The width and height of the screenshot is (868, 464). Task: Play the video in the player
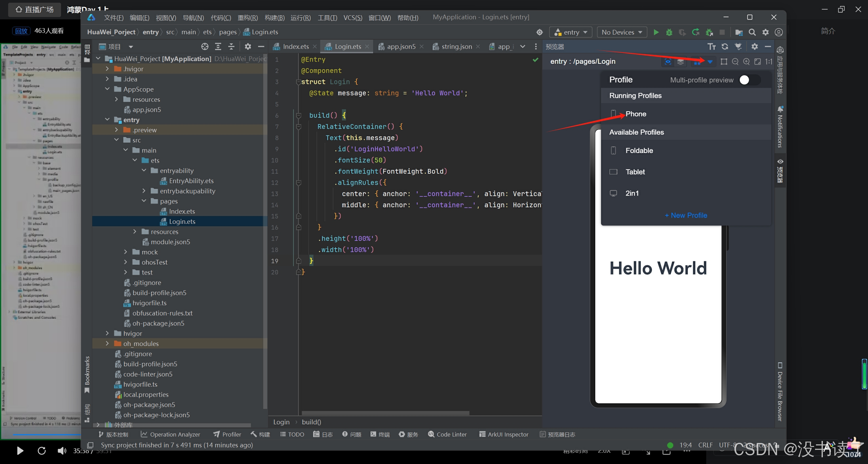(x=20, y=450)
